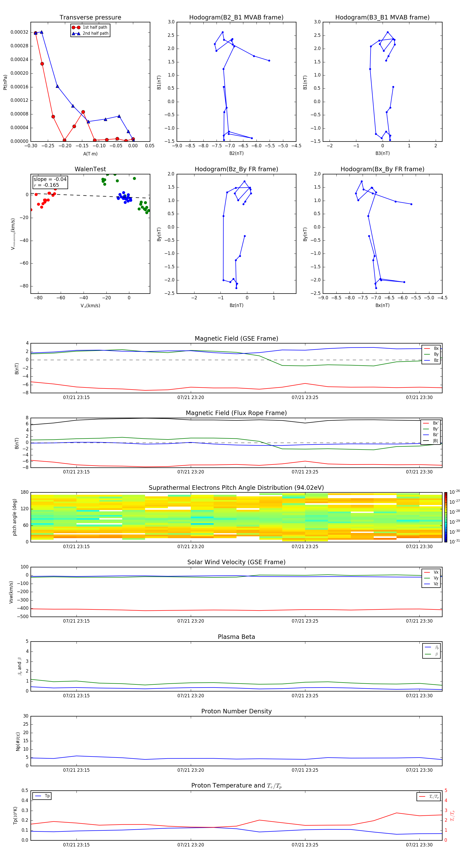Image resolution: width=473 pixels, height=868 pixels.
Task: Click the 'Np(#/cc)' axis label
Action: coord(18,741)
